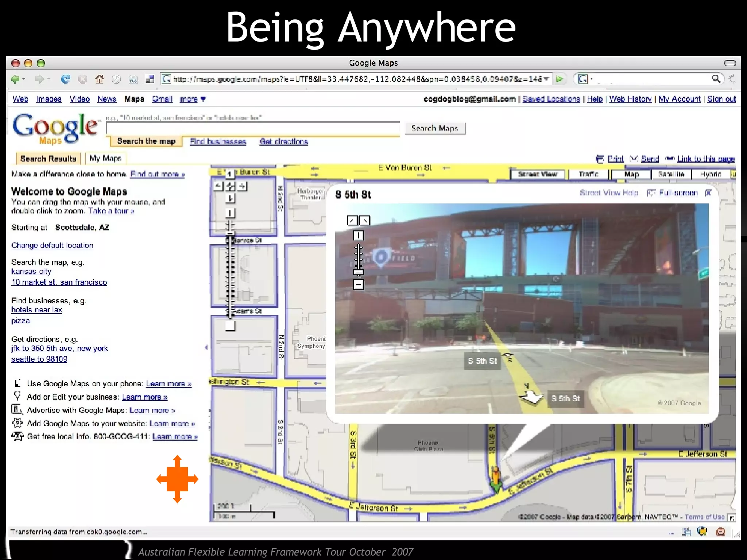This screenshot has width=747, height=560.
Task: Pan the map down with the arrow
Action: point(230,198)
